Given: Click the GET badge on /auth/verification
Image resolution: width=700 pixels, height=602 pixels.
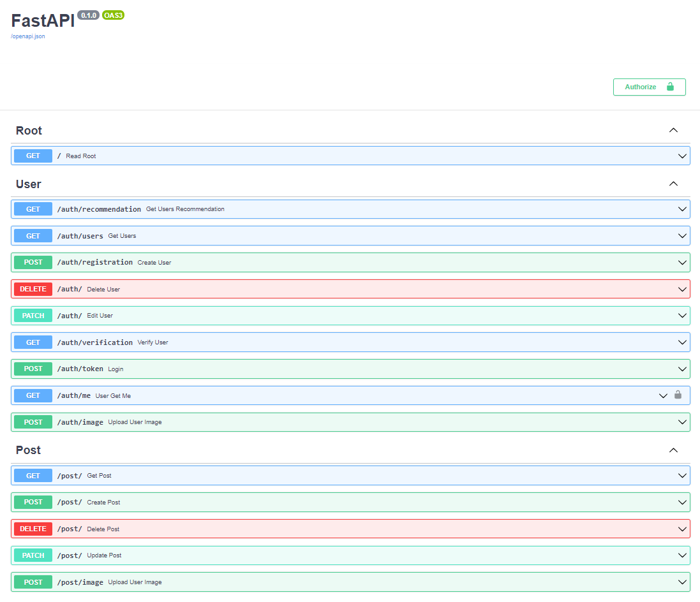Looking at the screenshot, I should (x=33, y=342).
